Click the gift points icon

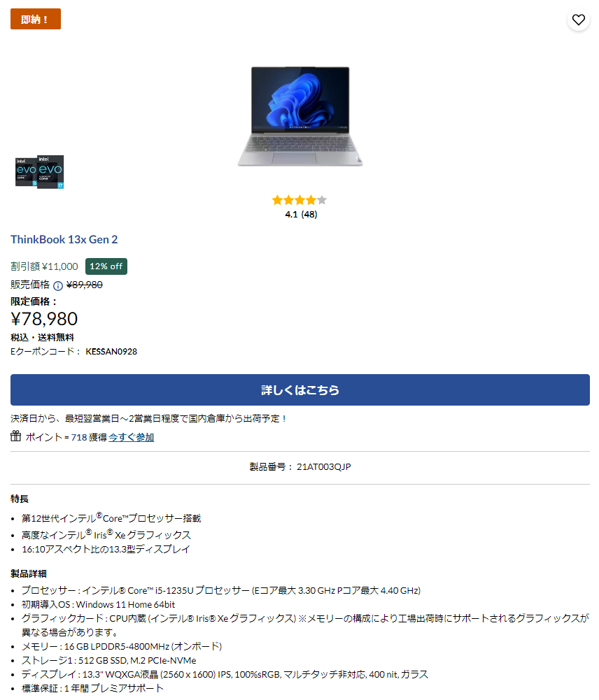pos(15,436)
